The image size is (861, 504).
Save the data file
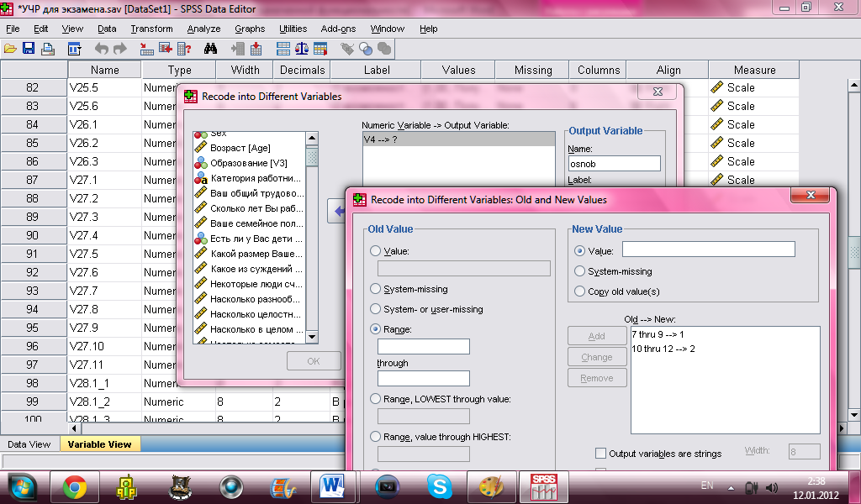tap(29, 49)
